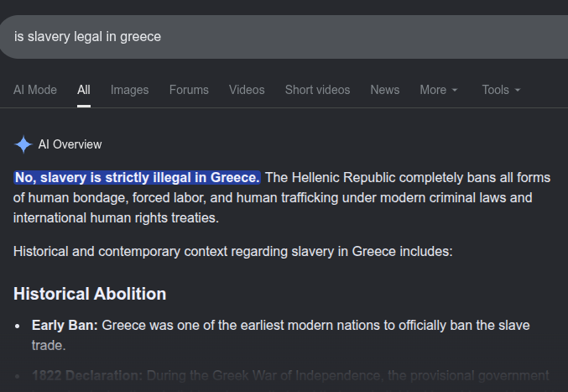Select the All results tab
This screenshot has height=392, width=568.
click(84, 90)
